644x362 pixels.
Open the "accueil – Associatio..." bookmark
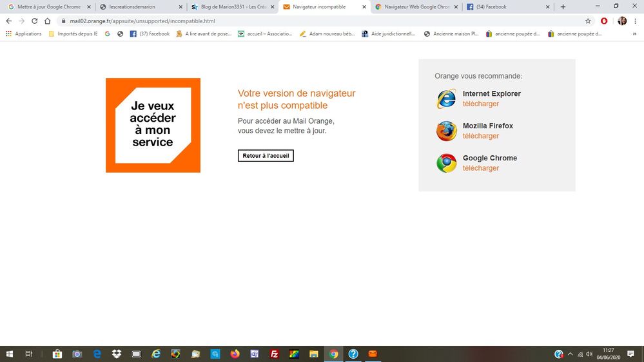pyautogui.click(x=265, y=33)
